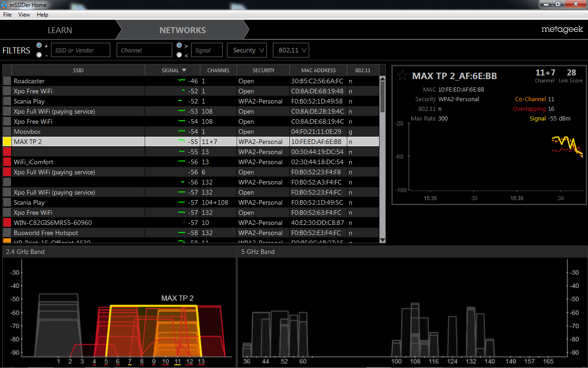Open the File menu
The width and height of the screenshot is (588, 368).
(7, 15)
